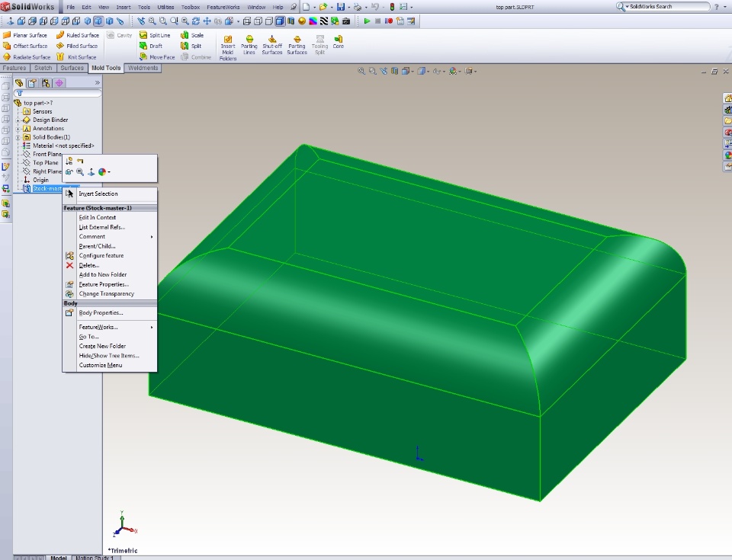This screenshot has height=560, width=732.
Task: Select the Offset Surface tool
Action: coord(25,46)
